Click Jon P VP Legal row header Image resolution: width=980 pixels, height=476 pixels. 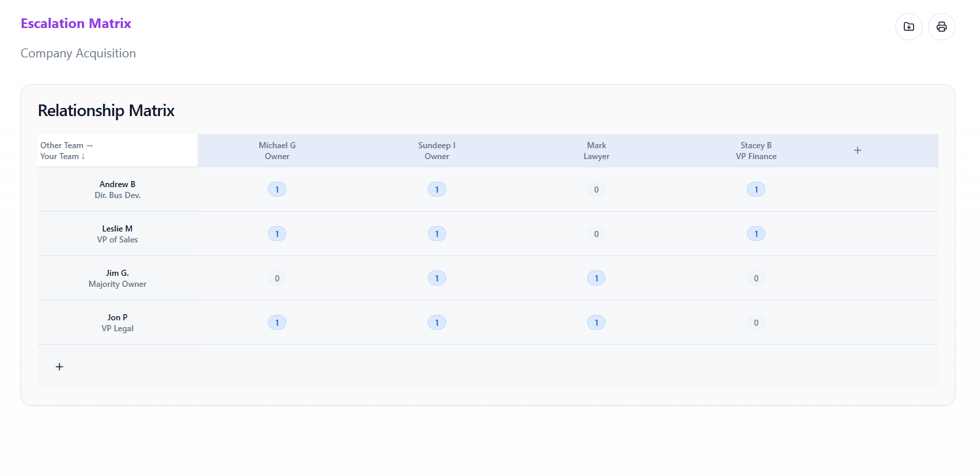(x=118, y=322)
